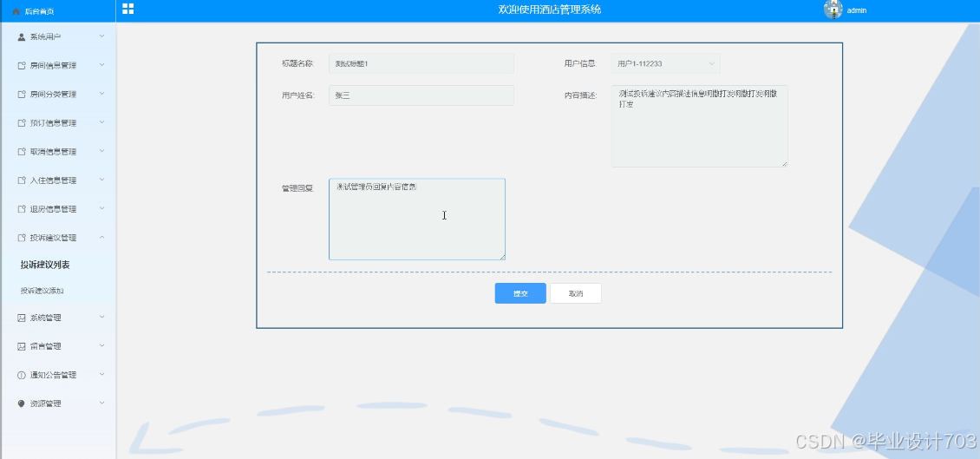The height and width of the screenshot is (459, 980).
Task: Click the icon beside 房间信息管理
Action: (x=22, y=66)
